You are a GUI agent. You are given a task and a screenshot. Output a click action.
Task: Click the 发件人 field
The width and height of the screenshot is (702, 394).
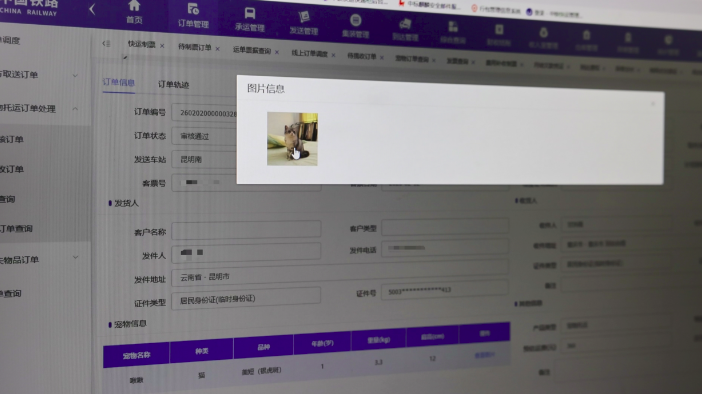(x=246, y=253)
